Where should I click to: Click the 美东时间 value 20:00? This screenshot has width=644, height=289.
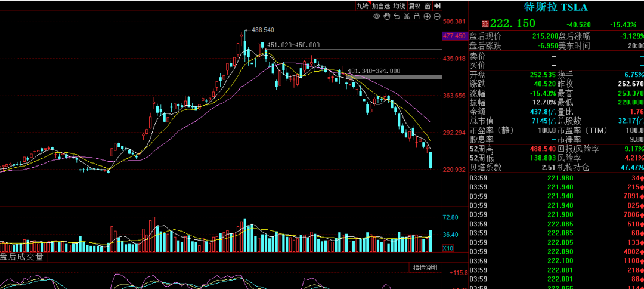(636, 45)
